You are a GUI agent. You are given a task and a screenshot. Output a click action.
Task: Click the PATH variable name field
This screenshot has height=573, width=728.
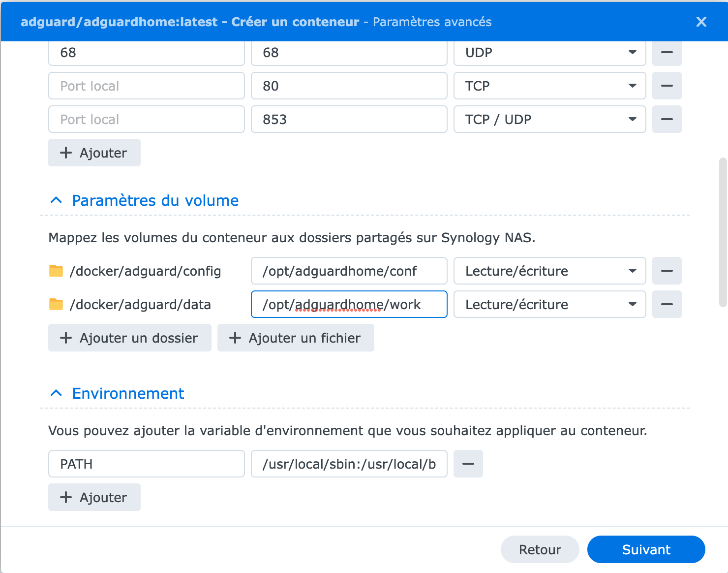point(147,464)
